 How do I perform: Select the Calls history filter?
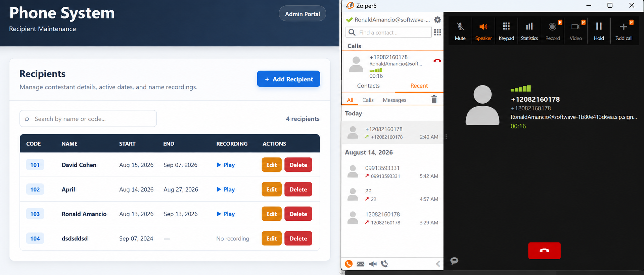368,100
